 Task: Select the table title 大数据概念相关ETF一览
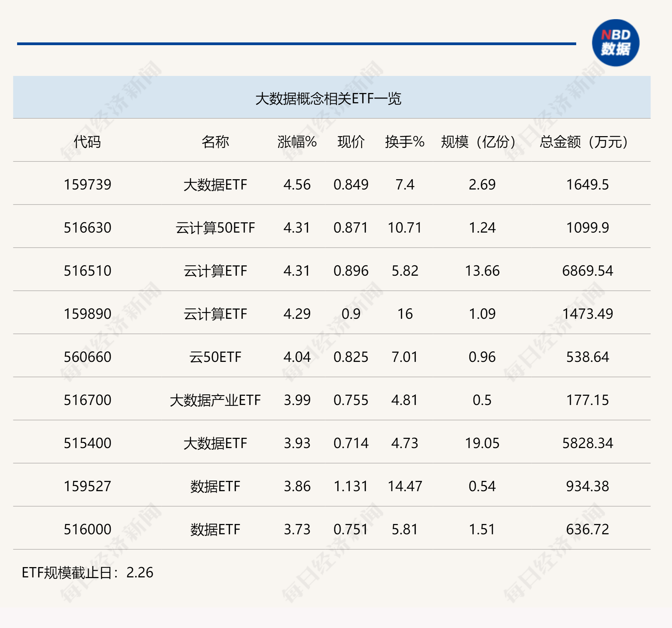tap(328, 99)
